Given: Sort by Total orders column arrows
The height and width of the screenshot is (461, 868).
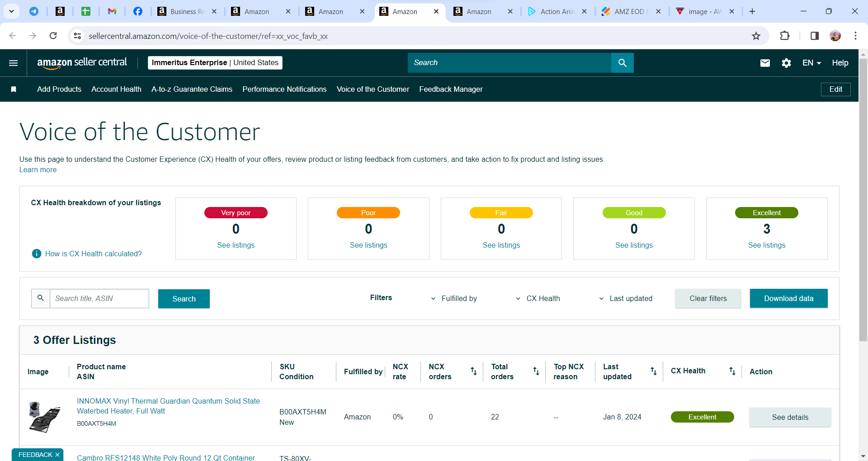Looking at the screenshot, I should point(536,371).
